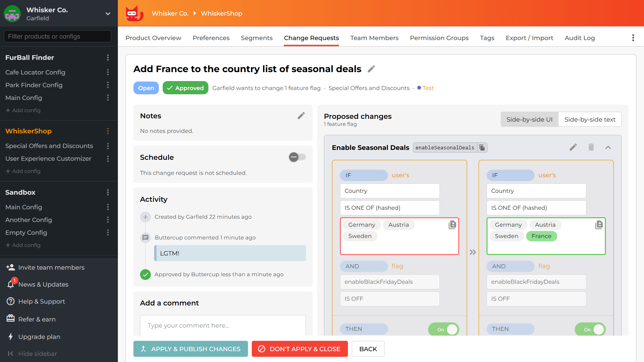644x362 pixels.
Task: Click the Back button
Action: (x=368, y=349)
